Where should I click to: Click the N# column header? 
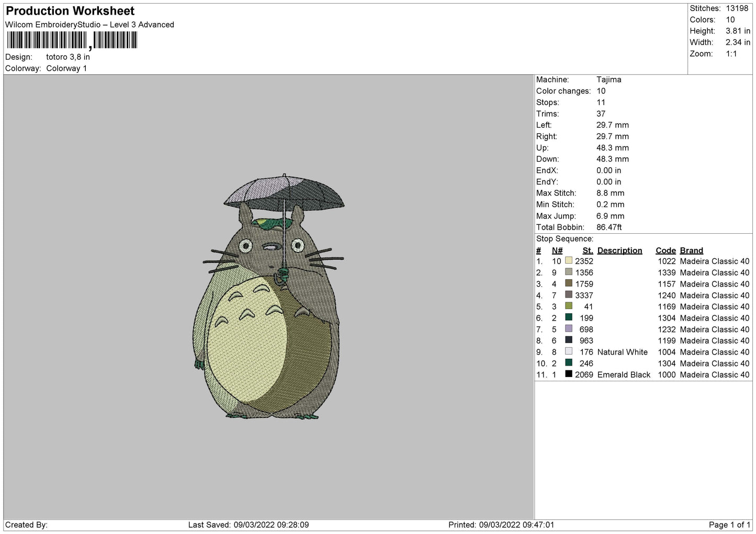click(557, 251)
